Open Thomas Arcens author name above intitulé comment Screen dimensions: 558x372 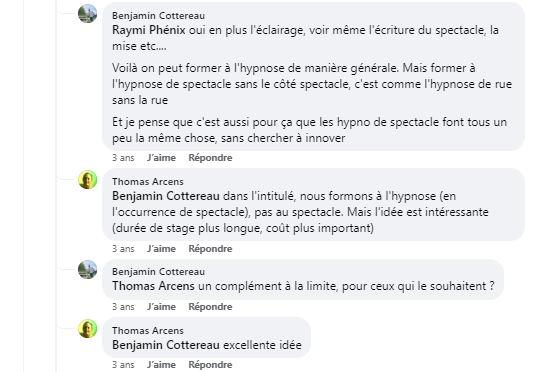[x=148, y=182]
